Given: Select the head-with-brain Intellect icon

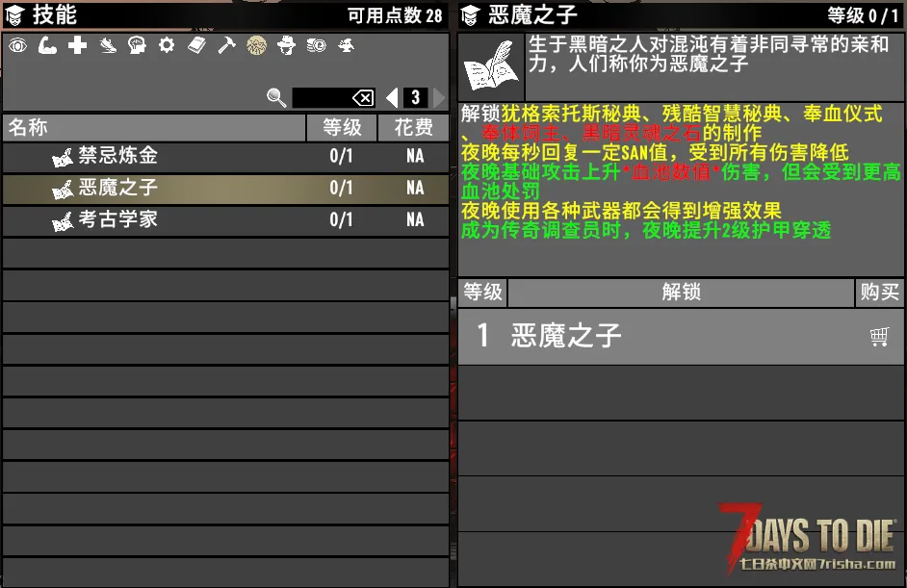Looking at the screenshot, I should 137,45.
